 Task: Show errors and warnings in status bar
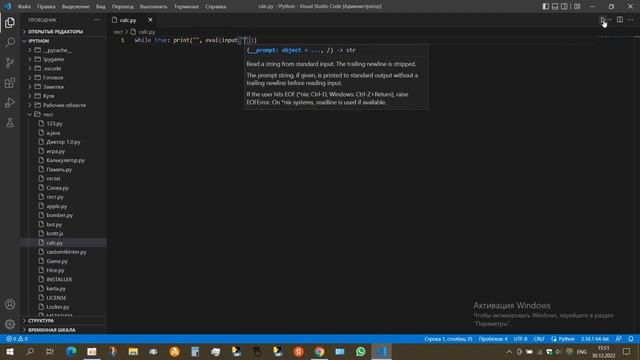[17, 339]
